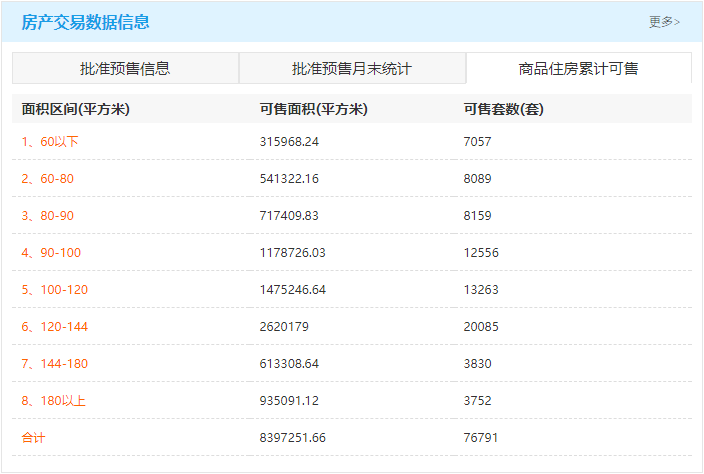Click unit count 13263
The width and height of the screenshot is (704, 474).
(x=481, y=290)
